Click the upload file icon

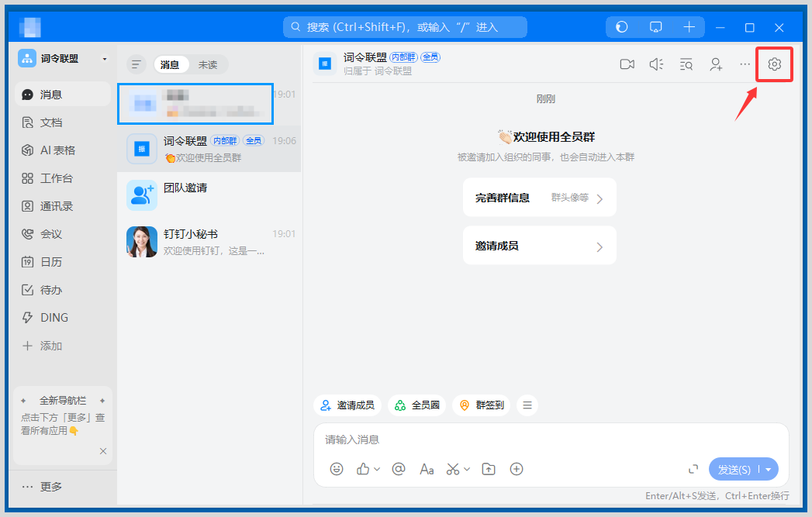pos(489,469)
